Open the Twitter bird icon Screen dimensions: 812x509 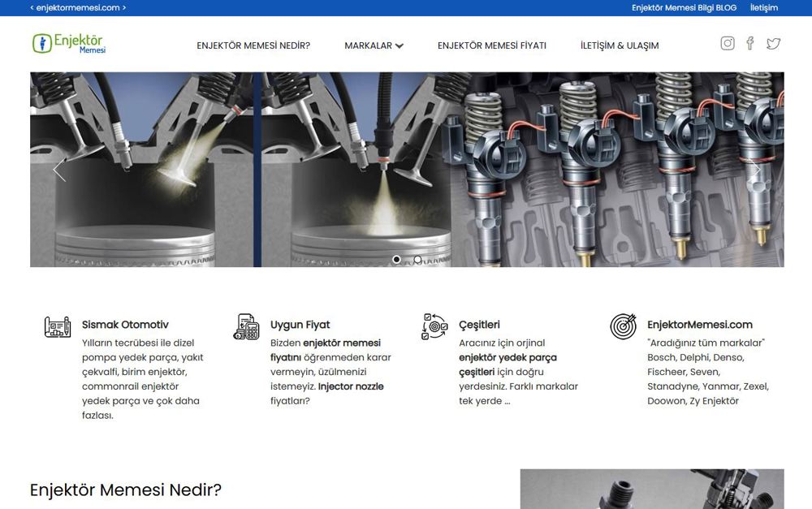[x=773, y=44]
